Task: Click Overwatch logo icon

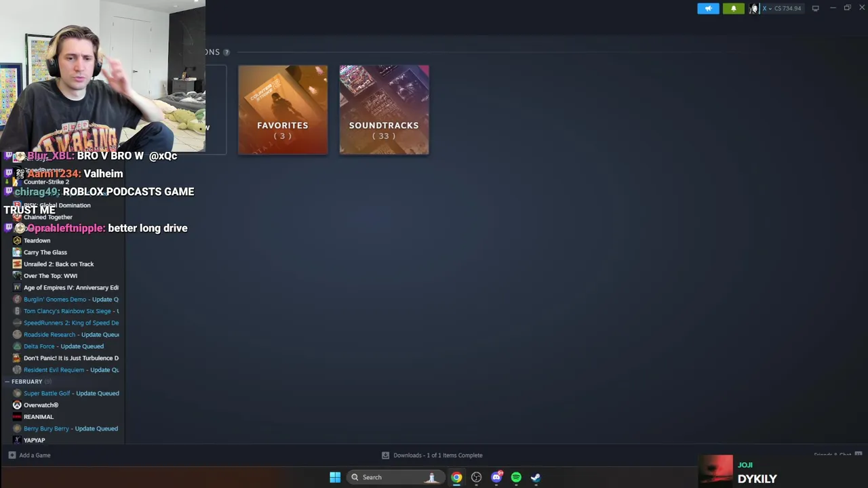Action: 17,405
